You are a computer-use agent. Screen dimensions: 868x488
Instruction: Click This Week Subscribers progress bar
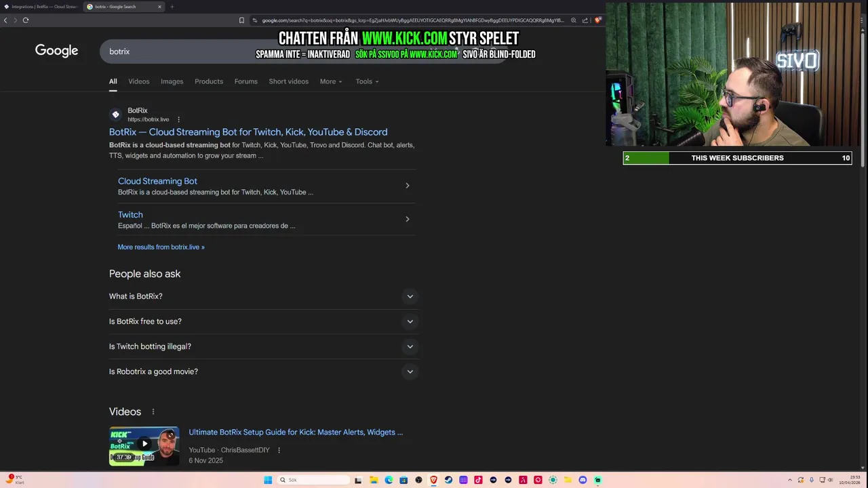pyautogui.click(x=737, y=158)
